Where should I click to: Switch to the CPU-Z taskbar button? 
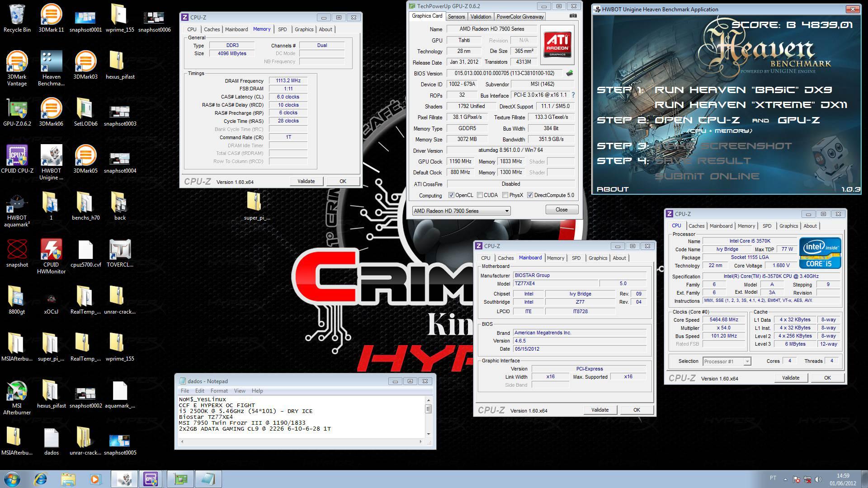pos(151,479)
